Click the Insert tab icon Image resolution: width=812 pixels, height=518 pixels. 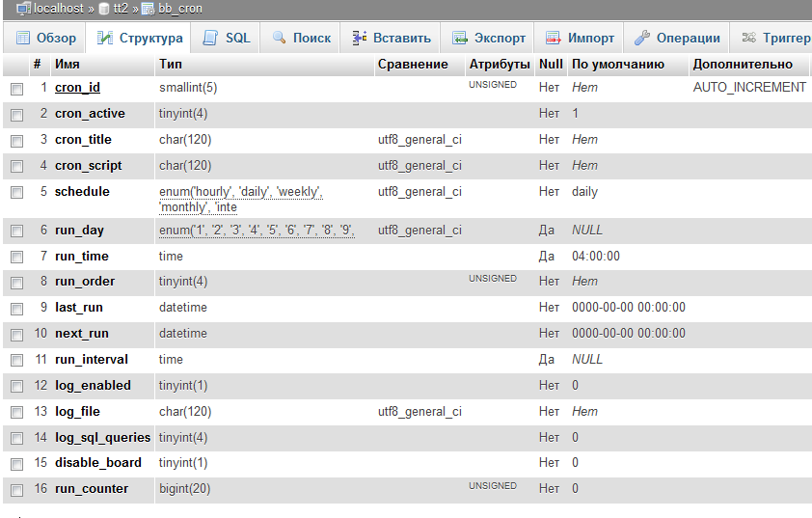(359, 39)
